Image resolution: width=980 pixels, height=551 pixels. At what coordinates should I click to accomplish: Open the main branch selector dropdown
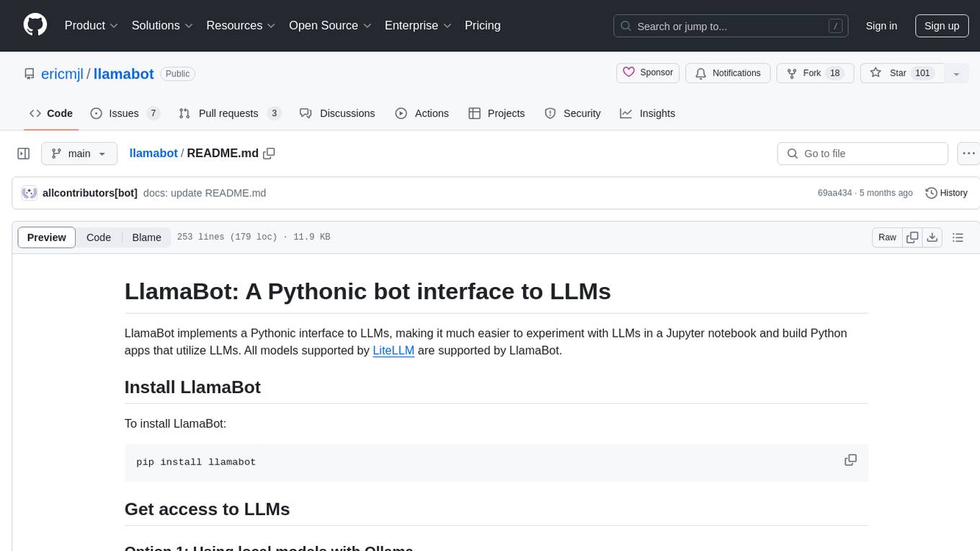click(79, 154)
